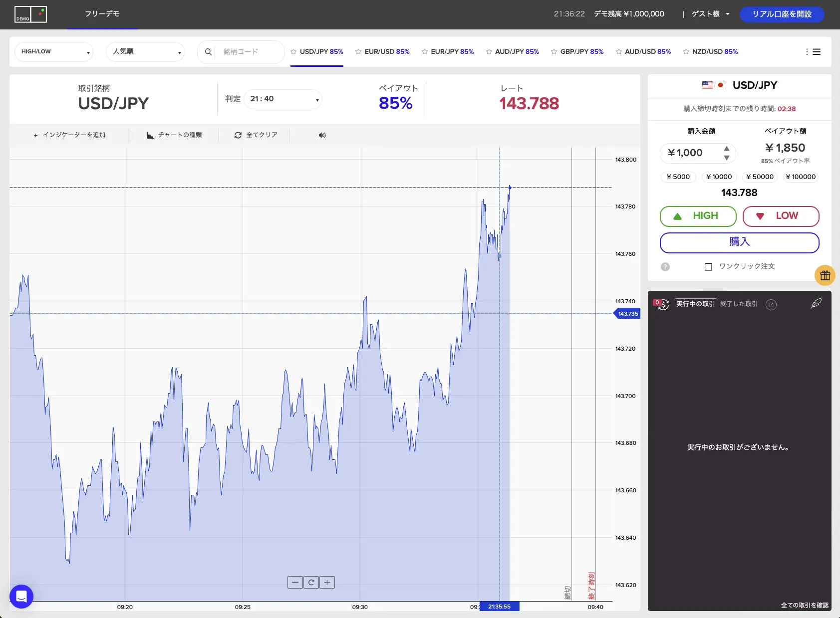Star AUD/JPY as a favorite
This screenshot has width=840, height=618.
tap(489, 52)
